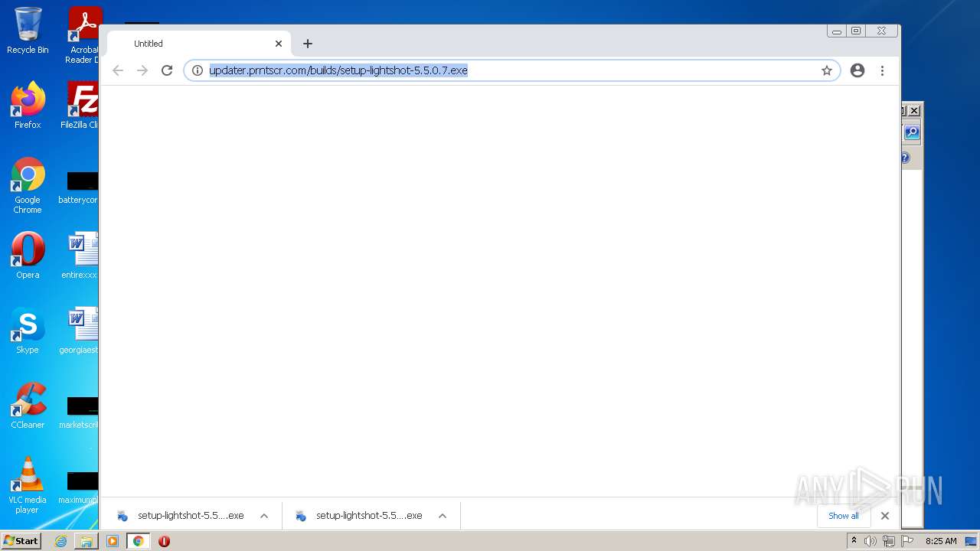Screen dimensions: 980x551
Task: Click search icon in background window
Action: [x=911, y=132]
